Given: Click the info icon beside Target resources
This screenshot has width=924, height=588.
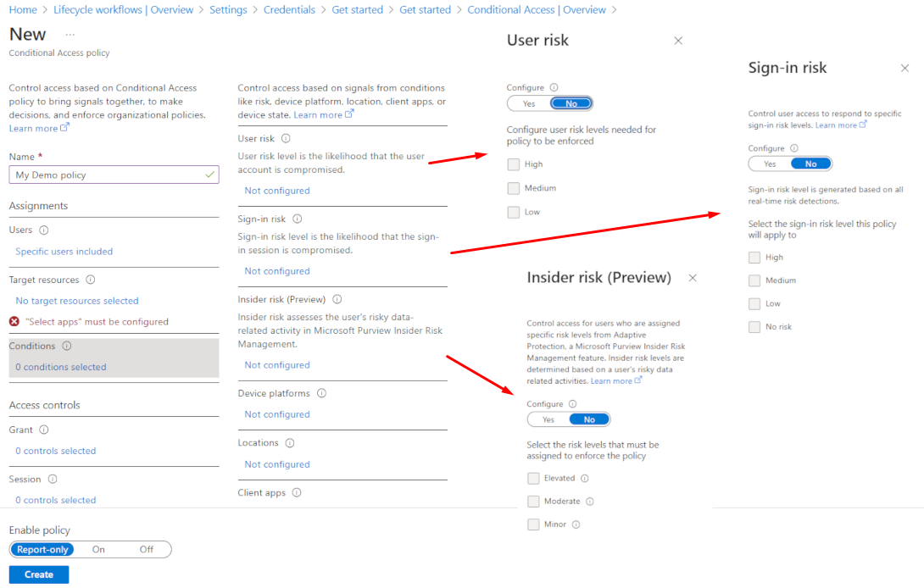Looking at the screenshot, I should click(91, 280).
